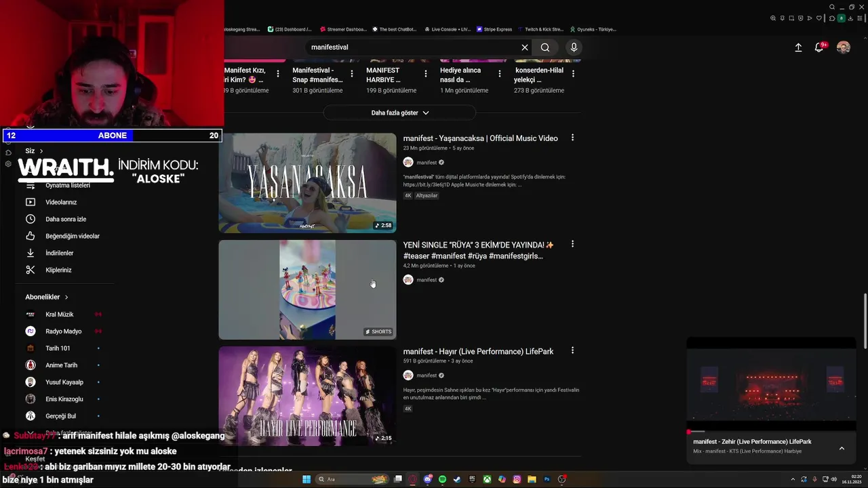Show hidden system tray icons

791,479
